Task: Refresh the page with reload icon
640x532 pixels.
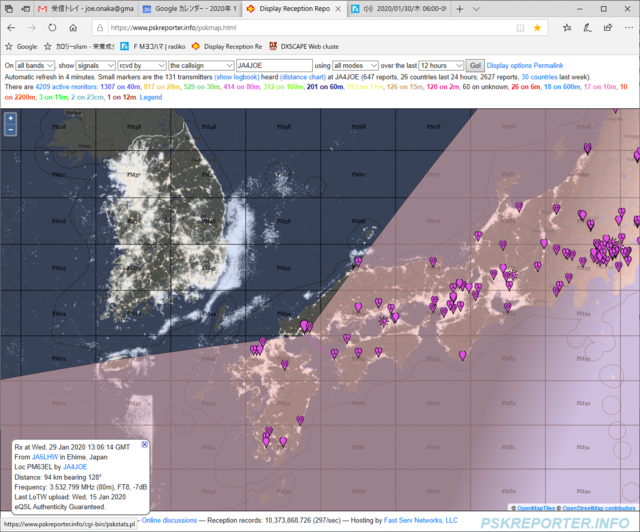Action: point(52,28)
